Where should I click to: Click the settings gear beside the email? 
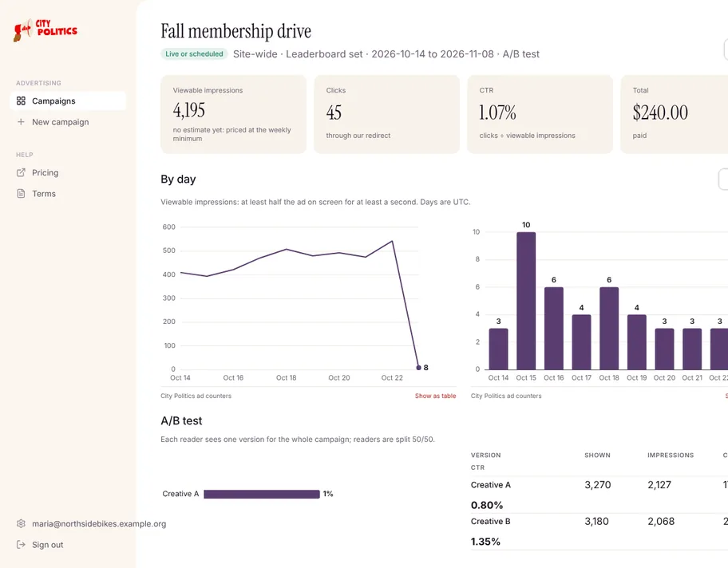[x=21, y=523]
